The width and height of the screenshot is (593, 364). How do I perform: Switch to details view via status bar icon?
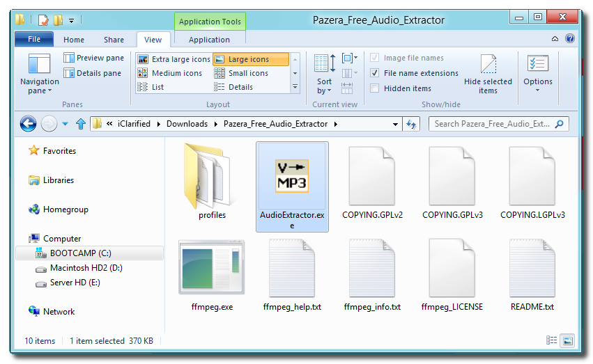coord(551,340)
